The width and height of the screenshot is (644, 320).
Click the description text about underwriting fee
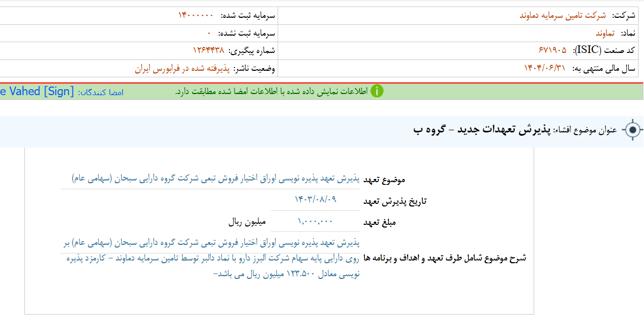click(x=210, y=258)
